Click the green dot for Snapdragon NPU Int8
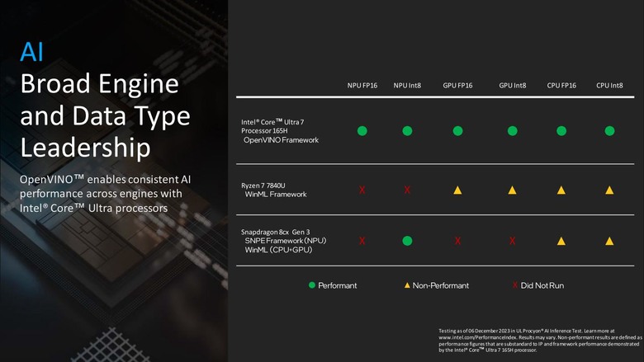This screenshot has width=644, height=362. click(407, 241)
